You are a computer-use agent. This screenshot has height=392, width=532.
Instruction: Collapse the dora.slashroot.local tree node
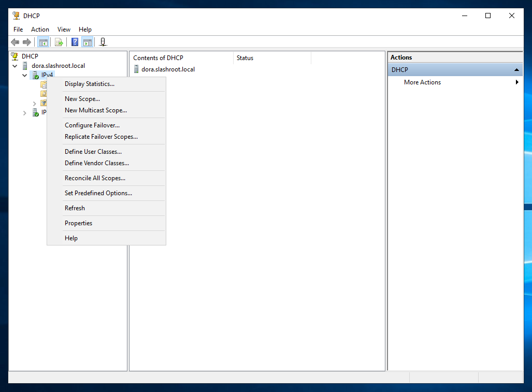(15, 66)
